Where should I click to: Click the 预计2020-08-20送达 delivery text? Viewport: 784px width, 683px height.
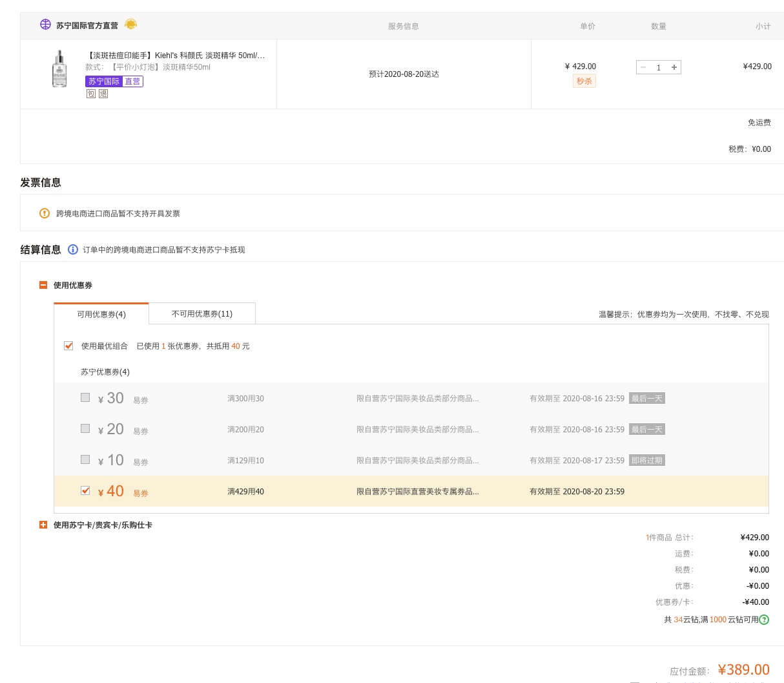click(404, 74)
